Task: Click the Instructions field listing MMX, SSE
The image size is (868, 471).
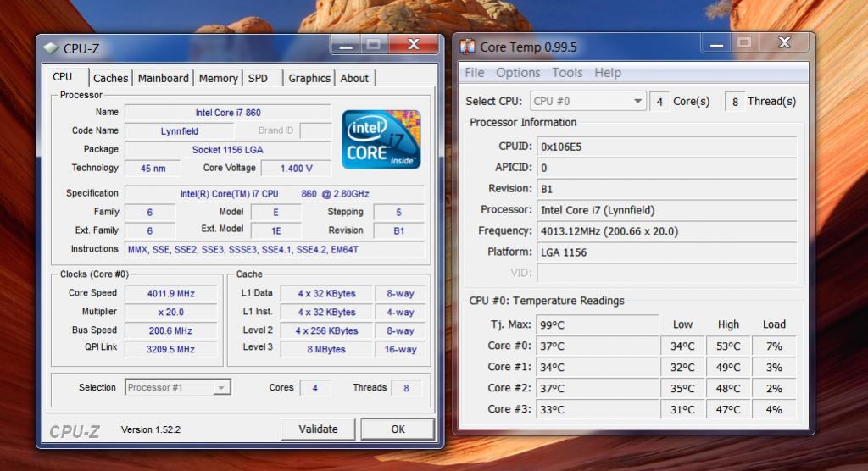Action: tap(275, 250)
